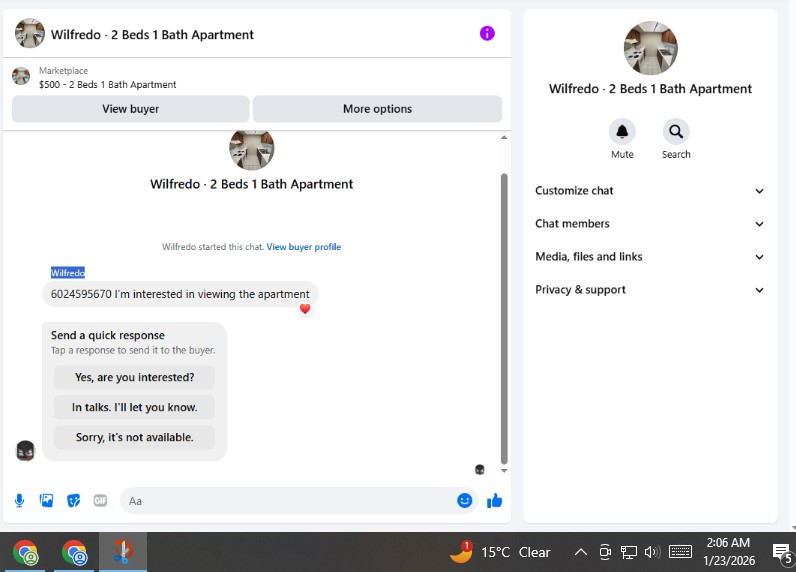Viewport: 796px width, 572px height.
Task: Click the Aa message input field
Action: point(287,501)
